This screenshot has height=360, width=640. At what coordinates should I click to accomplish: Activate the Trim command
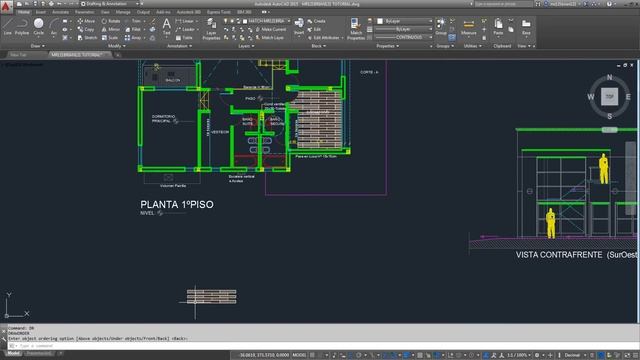pos(133,21)
